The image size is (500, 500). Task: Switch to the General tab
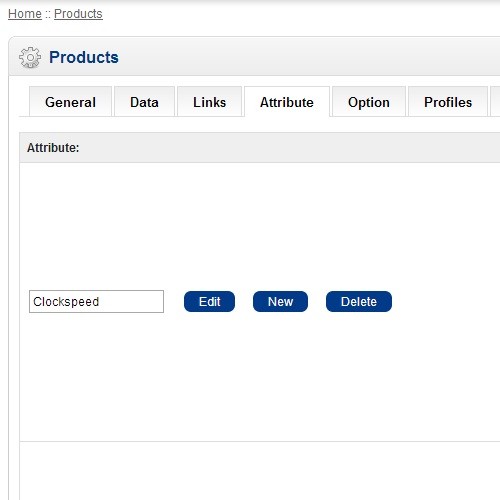click(70, 102)
